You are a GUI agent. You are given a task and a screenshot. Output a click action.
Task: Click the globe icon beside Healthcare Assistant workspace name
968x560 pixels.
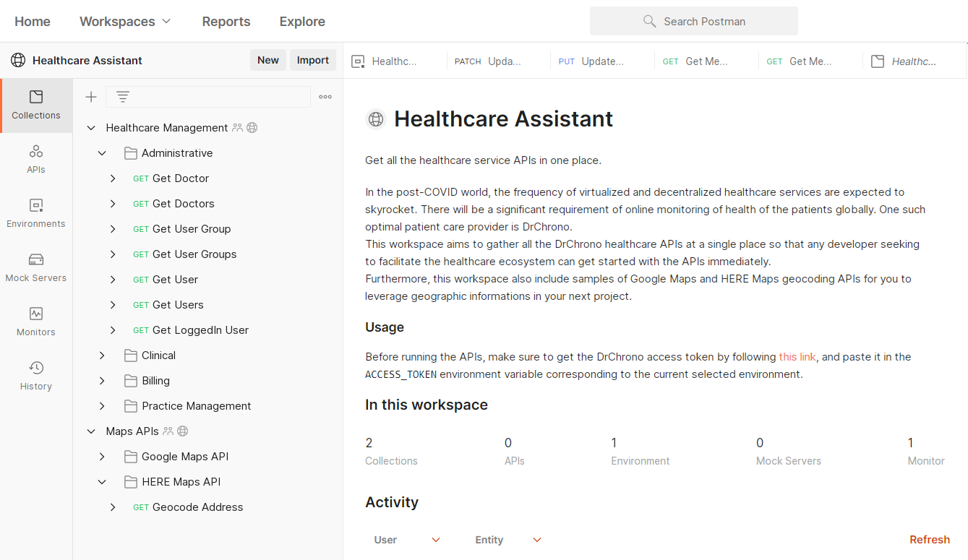(x=18, y=61)
